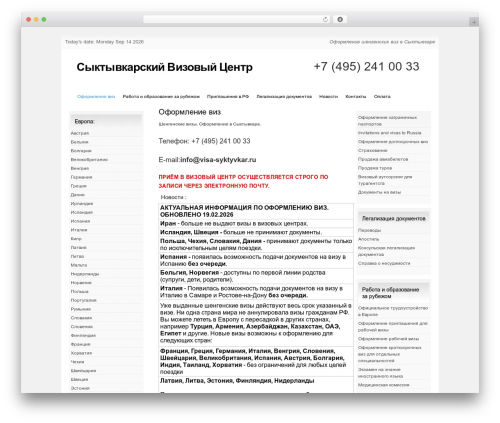Select Испания in the Europe list
The height and width of the screenshot is (423, 500).
pyautogui.click(x=80, y=221)
